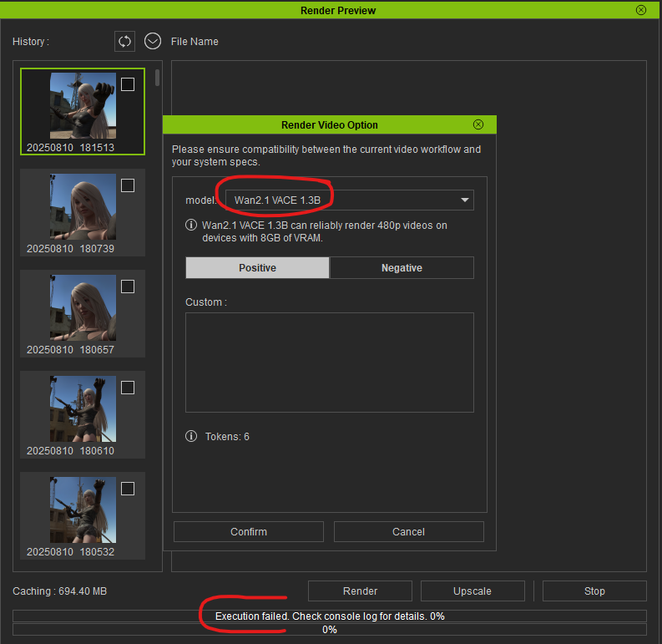The height and width of the screenshot is (644, 662).
Task: Click the History : label
Action: pyautogui.click(x=31, y=42)
